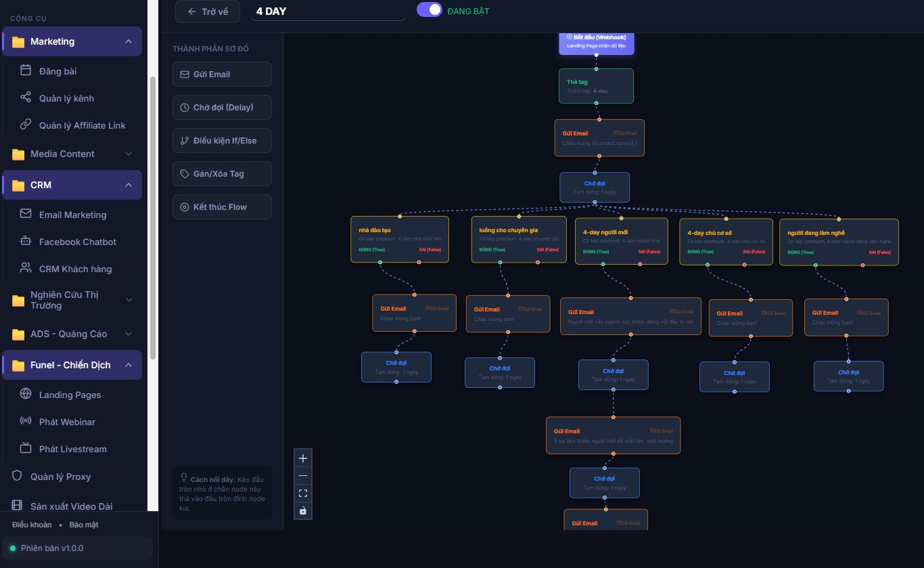
Task: Click the Funel - Chiến Dịch folder icon
Action: (x=18, y=366)
